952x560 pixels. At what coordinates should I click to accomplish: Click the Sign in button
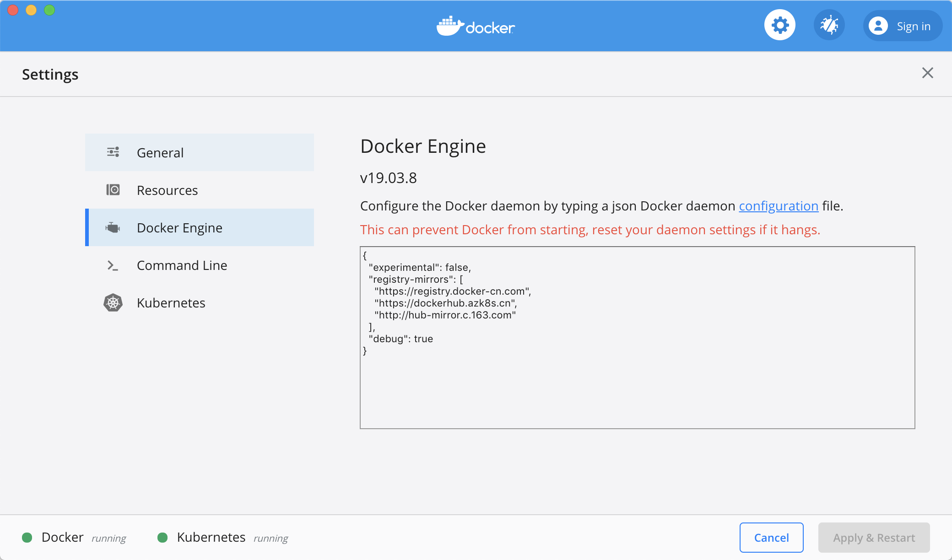903,26
